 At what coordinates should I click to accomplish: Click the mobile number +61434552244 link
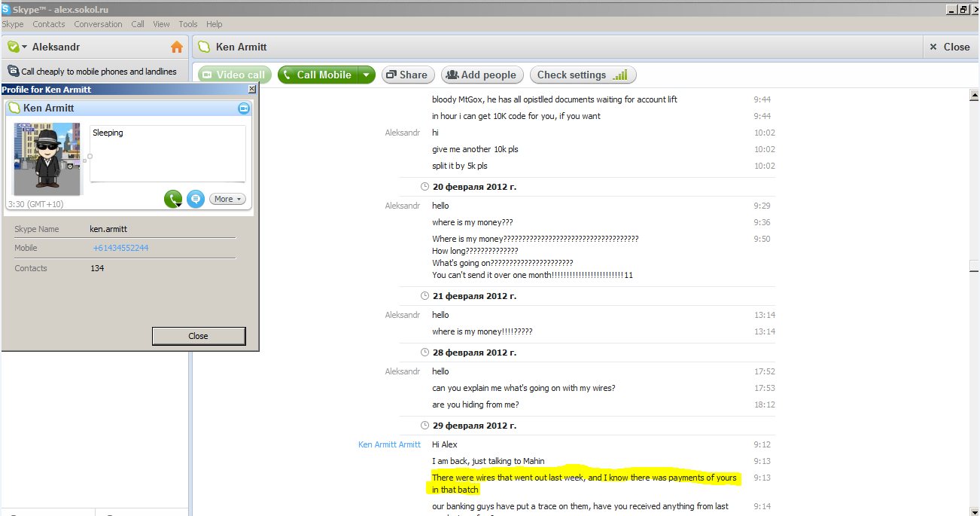[x=120, y=248]
